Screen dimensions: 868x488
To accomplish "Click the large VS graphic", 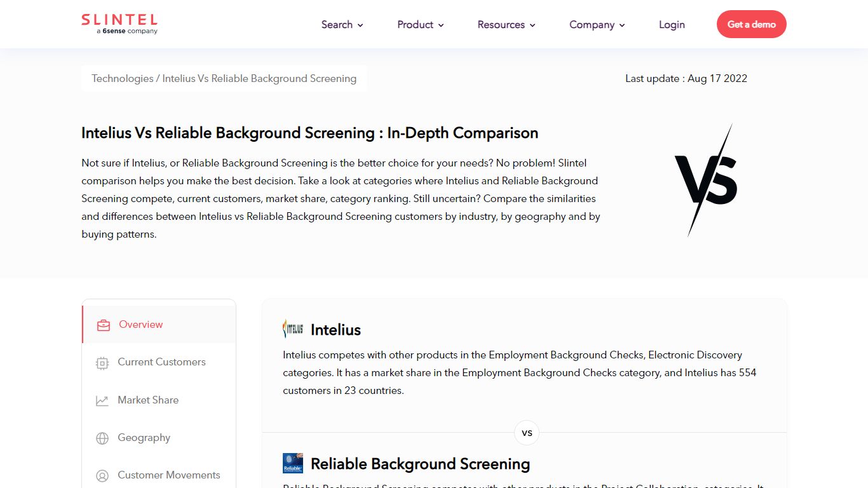I will [x=706, y=180].
